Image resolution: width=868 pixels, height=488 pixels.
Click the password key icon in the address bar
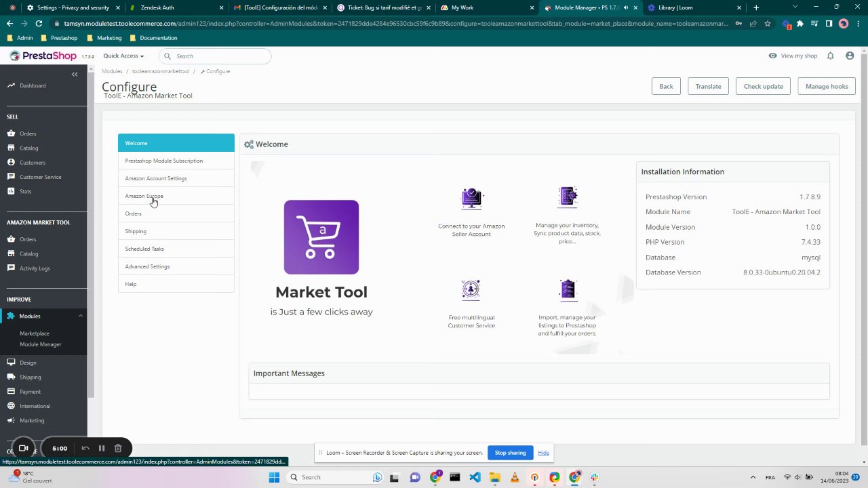(x=738, y=23)
